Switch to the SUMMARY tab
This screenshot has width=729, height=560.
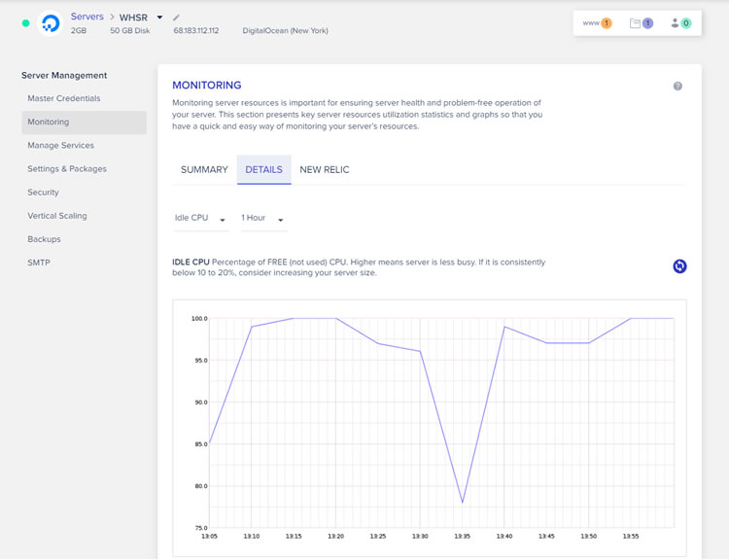click(204, 170)
